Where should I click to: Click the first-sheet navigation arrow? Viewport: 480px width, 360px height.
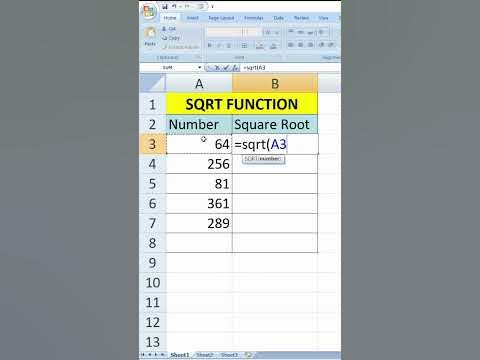click(143, 355)
